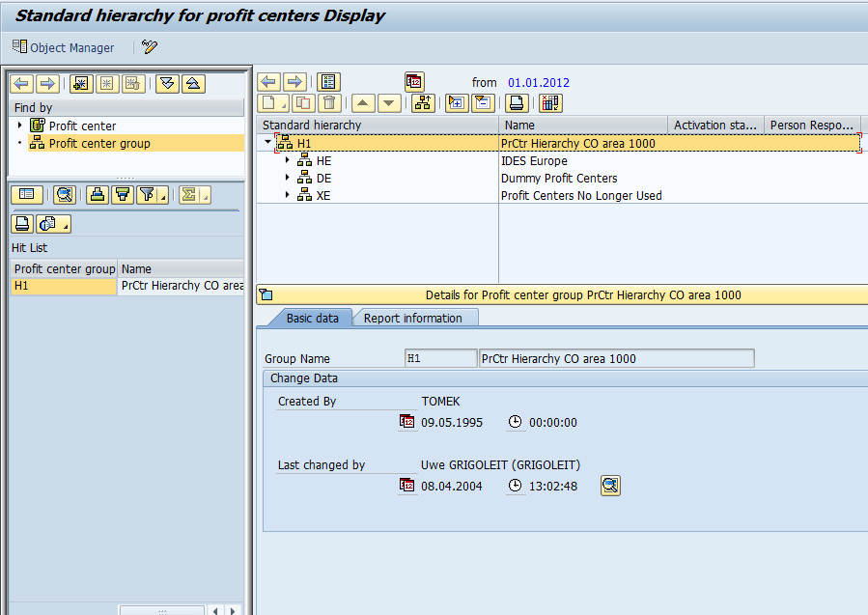Open the column configuration icon
868x615 pixels.
click(548, 102)
